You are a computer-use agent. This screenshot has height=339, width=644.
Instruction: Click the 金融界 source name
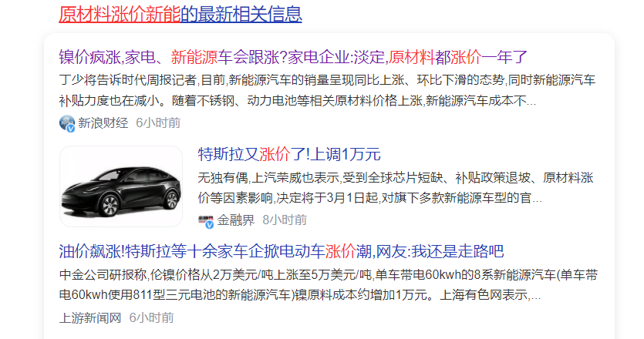click(236, 220)
